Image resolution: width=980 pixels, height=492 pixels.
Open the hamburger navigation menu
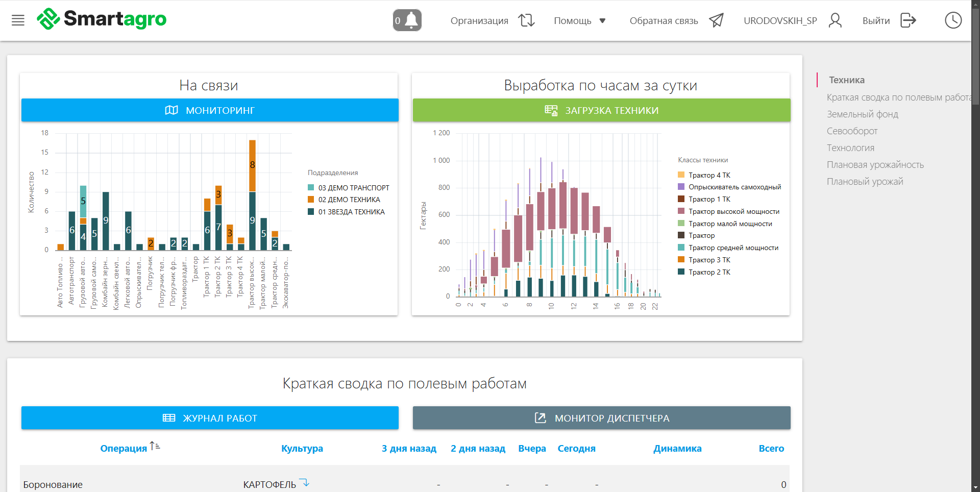pos(18,20)
